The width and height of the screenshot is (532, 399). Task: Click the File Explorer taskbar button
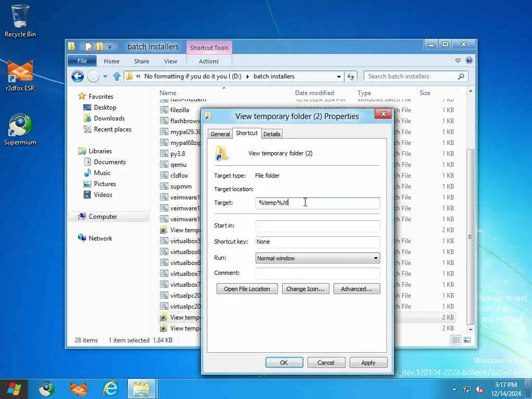pyautogui.click(x=141, y=389)
